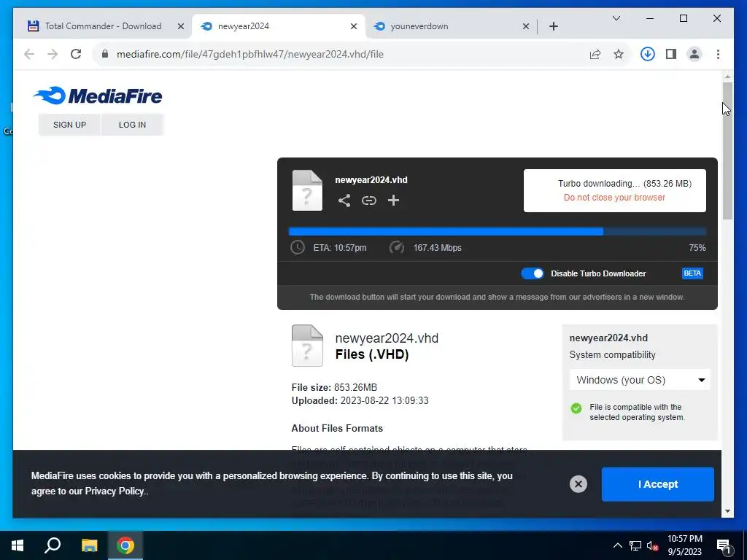Click the LOG IN button
This screenshot has height=560, width=747.
[133, 125]
